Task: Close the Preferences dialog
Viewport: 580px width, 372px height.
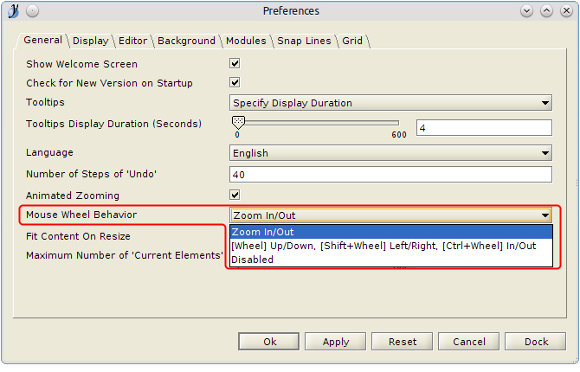Action: coord(566,11)
